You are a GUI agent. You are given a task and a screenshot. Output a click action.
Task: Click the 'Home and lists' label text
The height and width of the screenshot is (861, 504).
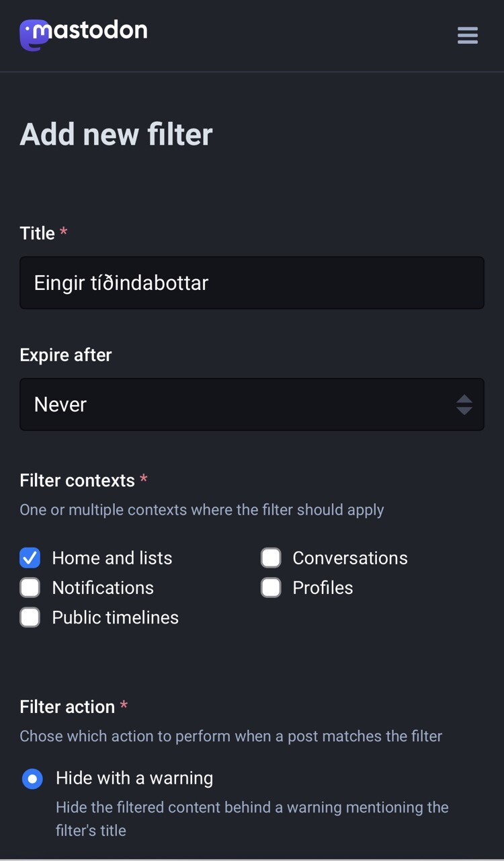pos(112,558)
